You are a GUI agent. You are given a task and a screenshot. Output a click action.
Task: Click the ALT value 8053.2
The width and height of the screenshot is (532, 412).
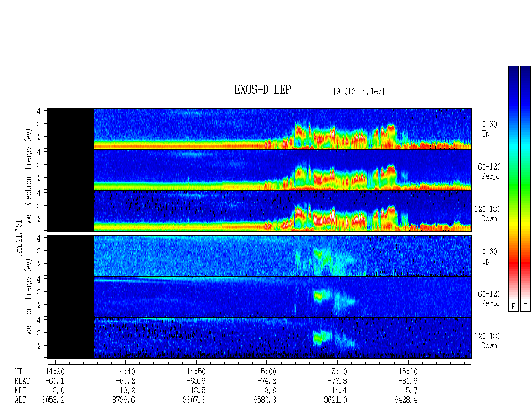coord(53,400)
